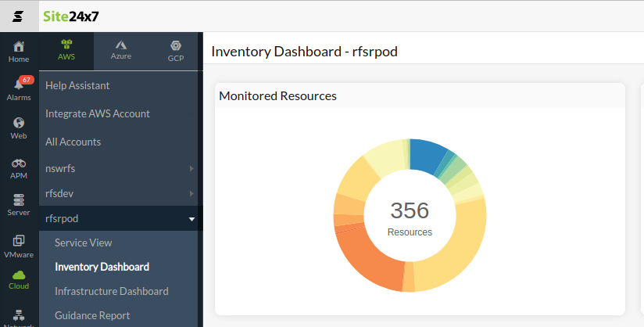Open the VMware module icon
Viewport: 644px width, 327px height.
pos(19,240)
